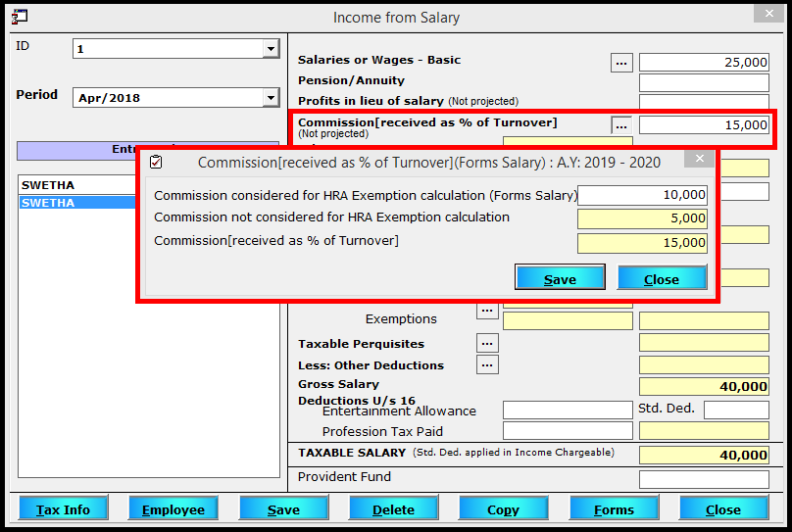Edit the Std. Ded. field
The height and width of the screenshot is (532, 792).
736,410
